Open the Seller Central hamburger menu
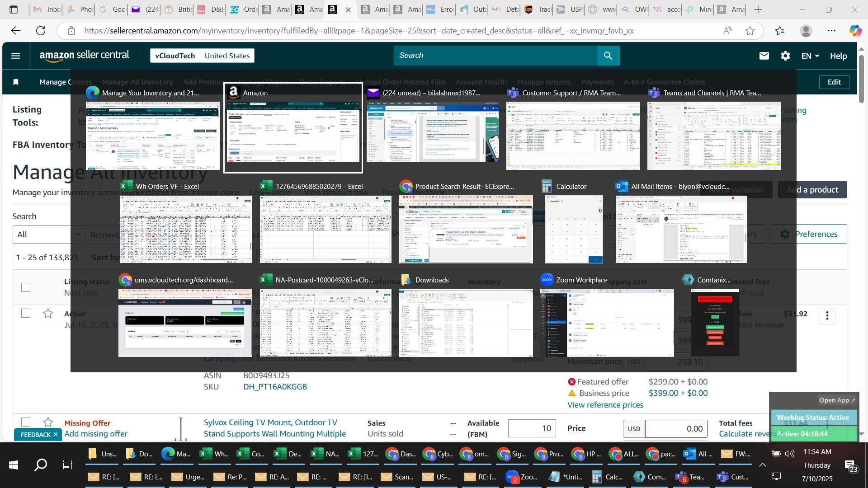868x488 pixels. [x=15, y=56]
